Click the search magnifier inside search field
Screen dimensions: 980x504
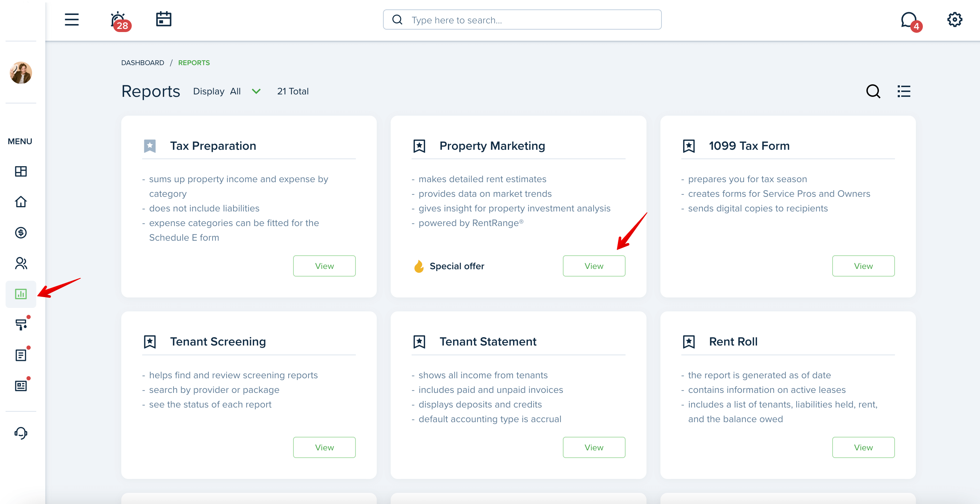[x=397, y=20]
